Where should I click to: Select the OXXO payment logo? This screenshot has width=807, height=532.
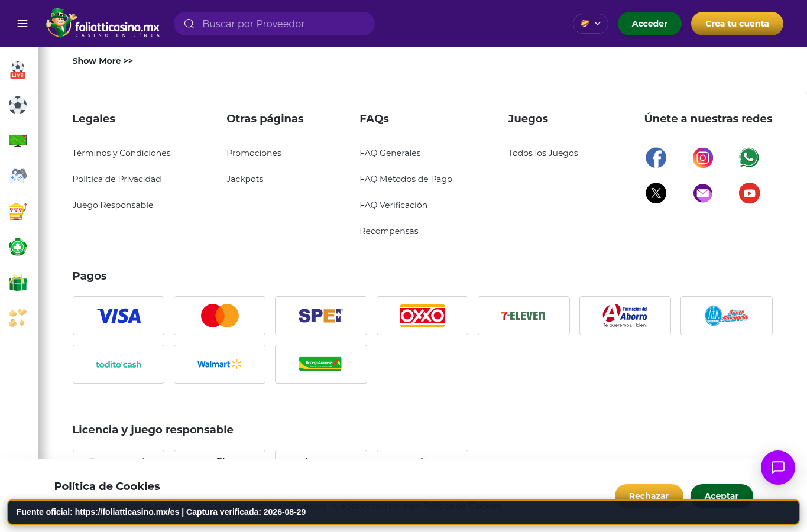422,316
